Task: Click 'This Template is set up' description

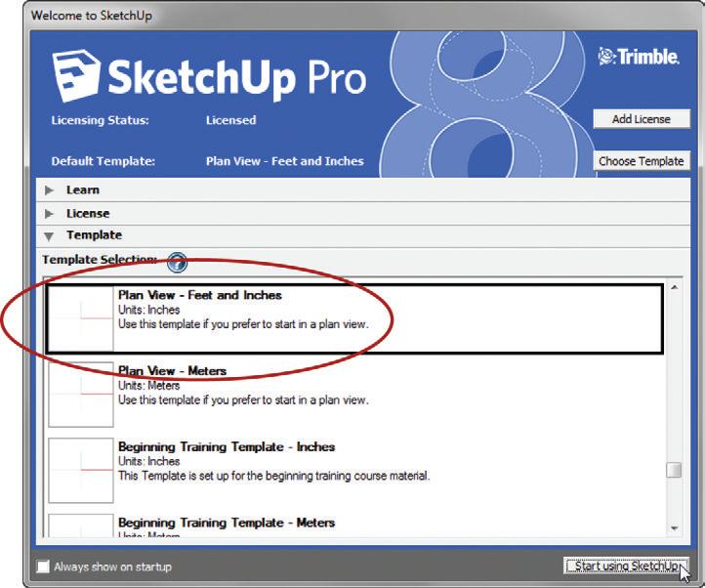Action: click(273, 476)
